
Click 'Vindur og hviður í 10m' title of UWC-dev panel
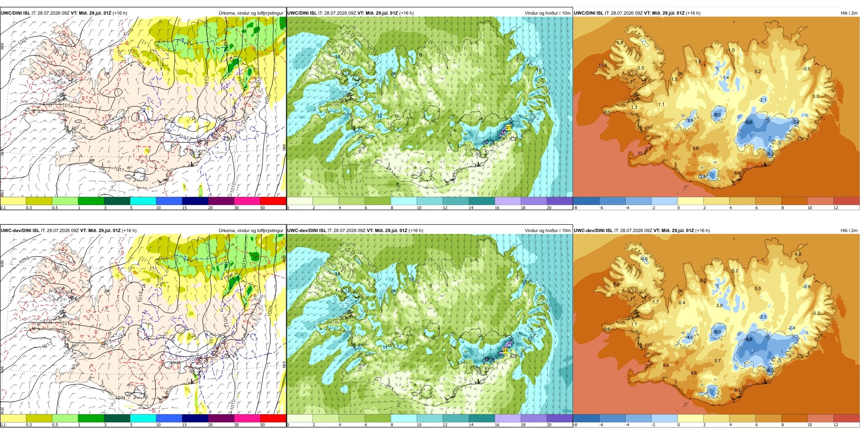tap(547, 230)
